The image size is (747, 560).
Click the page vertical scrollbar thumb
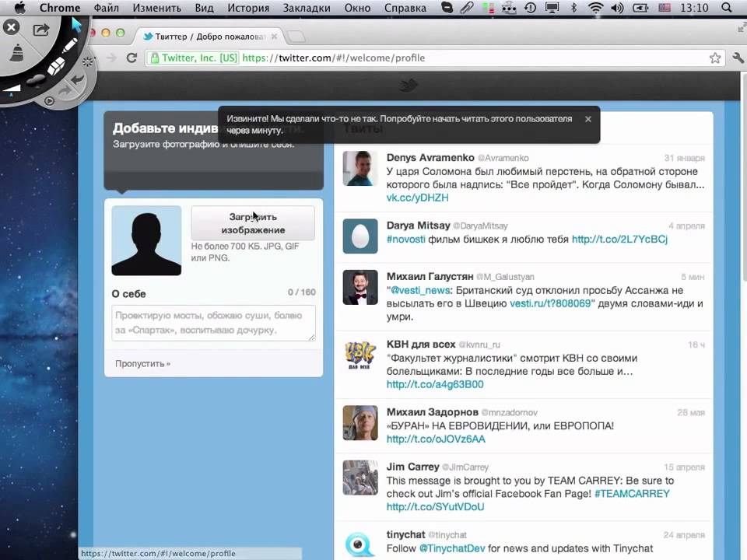click(744, 177)
